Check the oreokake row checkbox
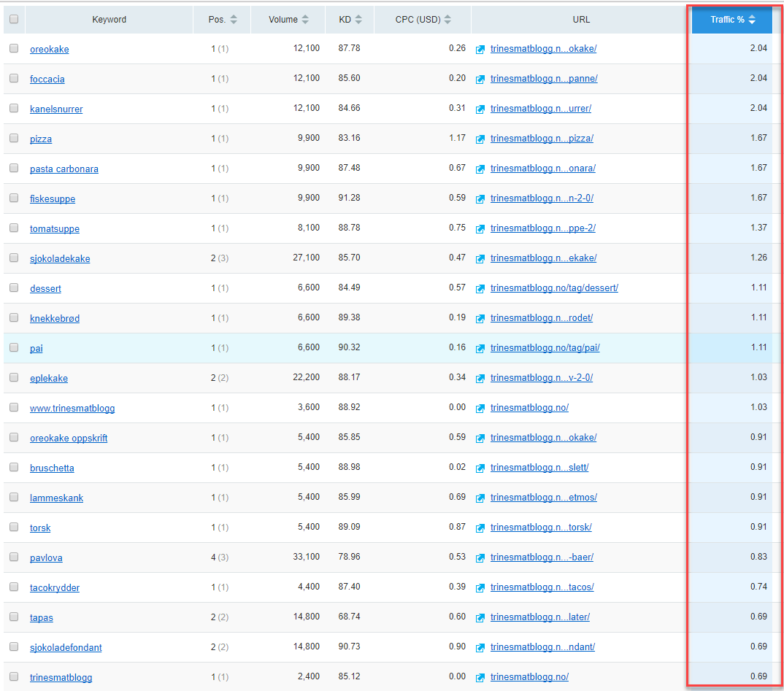The height and width of the screenshot is (691, 784). pos(14,48)
